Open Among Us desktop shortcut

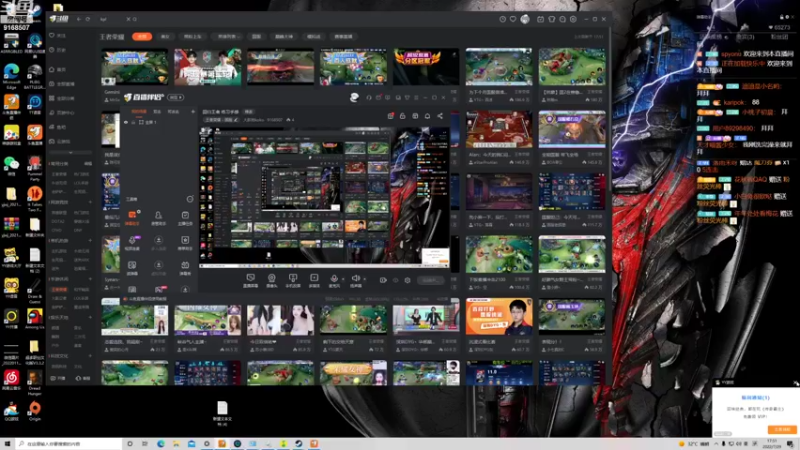(x=35, y=319)
